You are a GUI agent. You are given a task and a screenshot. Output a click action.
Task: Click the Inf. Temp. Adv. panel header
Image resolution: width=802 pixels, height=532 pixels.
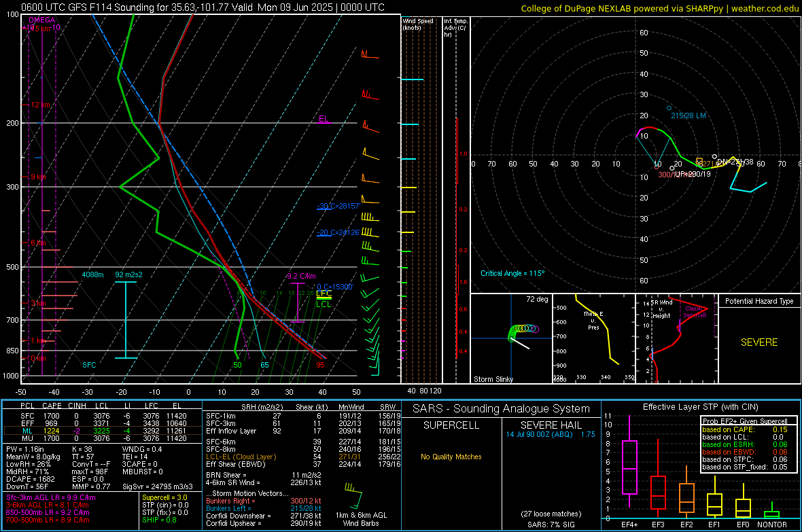pyautogui.click(x=455, y=28)
